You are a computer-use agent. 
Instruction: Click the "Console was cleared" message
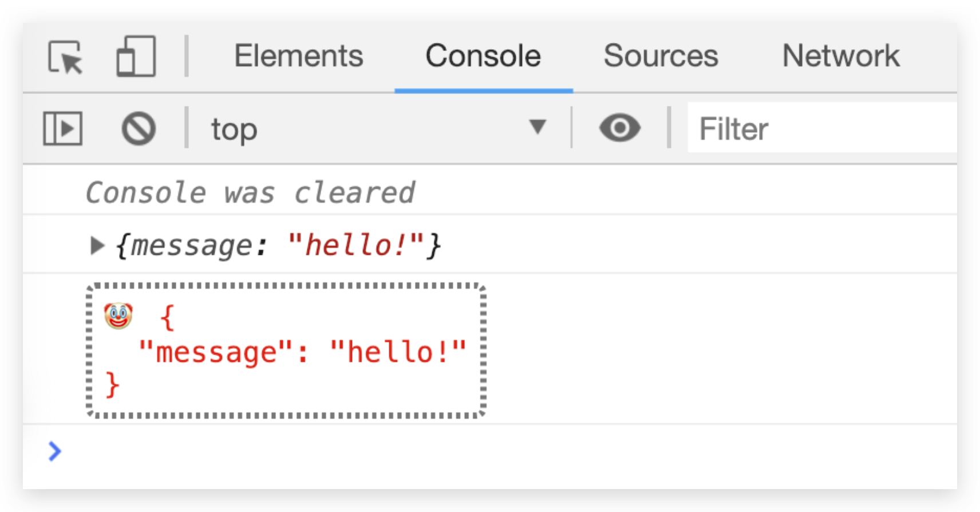[250, 192]
